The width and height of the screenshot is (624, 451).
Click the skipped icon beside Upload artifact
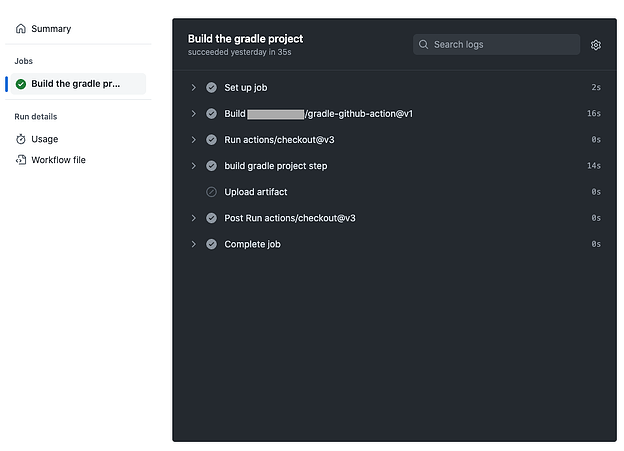pos(211,192)
